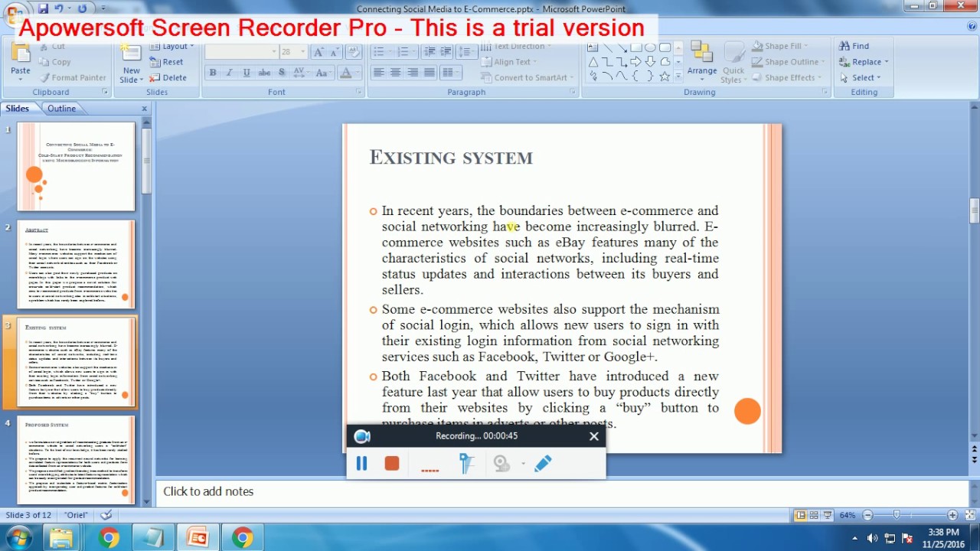Open the Quick Styles gallery
Screen dimensions: 980x551
733,60
